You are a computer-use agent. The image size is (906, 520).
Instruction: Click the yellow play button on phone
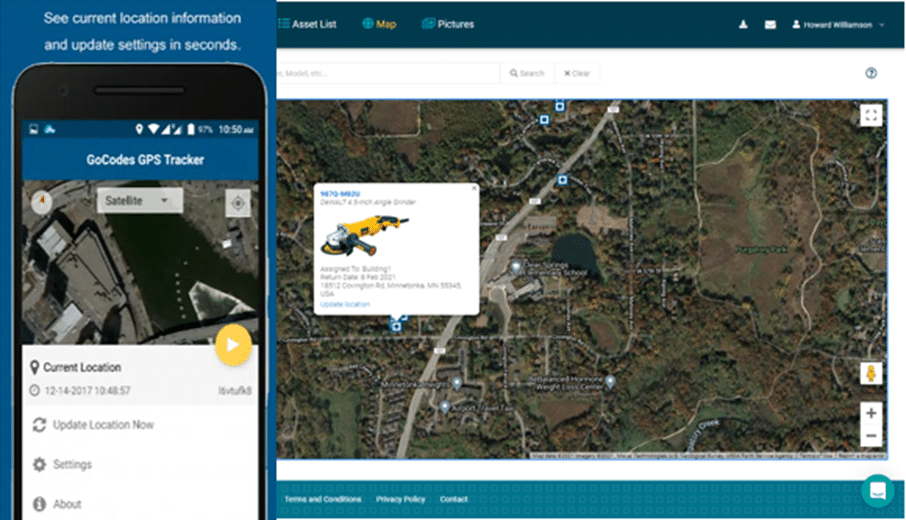(x=232, y=345)
